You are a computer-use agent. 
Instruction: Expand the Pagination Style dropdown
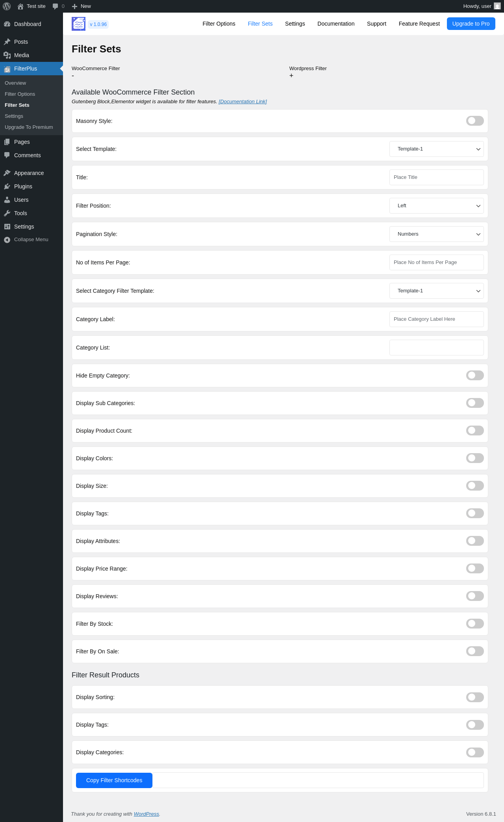click(x=437, y=234)
